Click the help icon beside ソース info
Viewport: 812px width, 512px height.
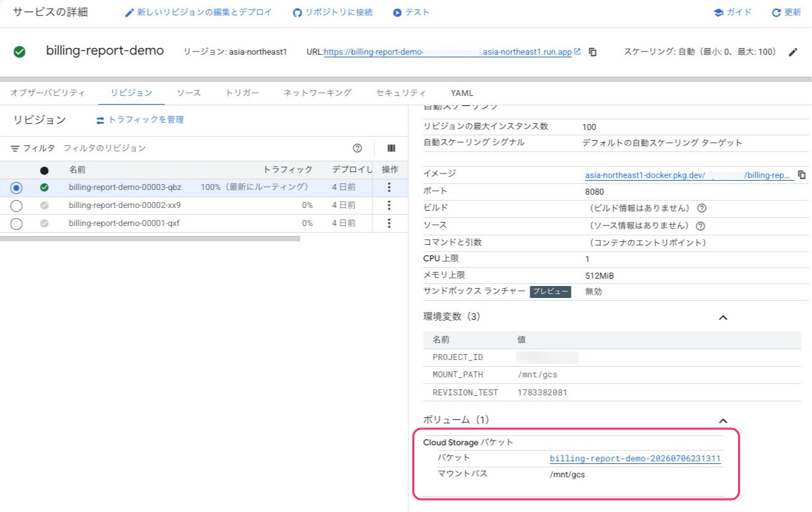(x=701, y=226)
